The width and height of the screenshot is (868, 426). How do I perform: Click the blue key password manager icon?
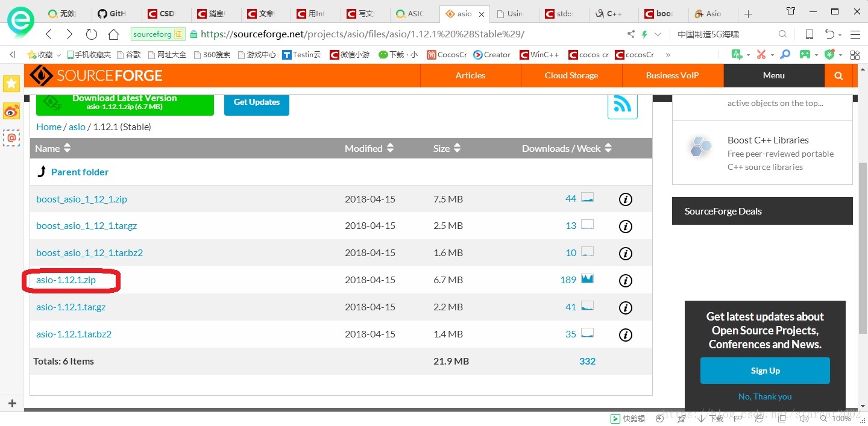click(x=785, y=54)
